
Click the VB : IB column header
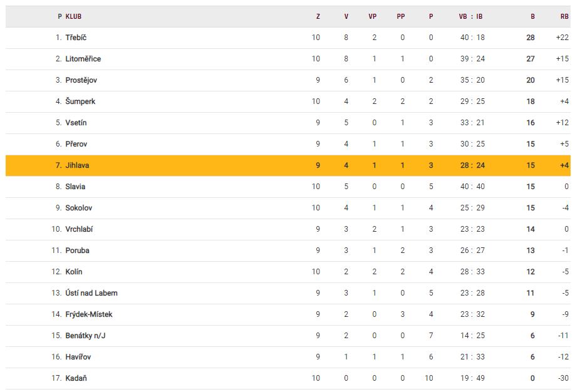pyautogui.click(x=471, y=16)
